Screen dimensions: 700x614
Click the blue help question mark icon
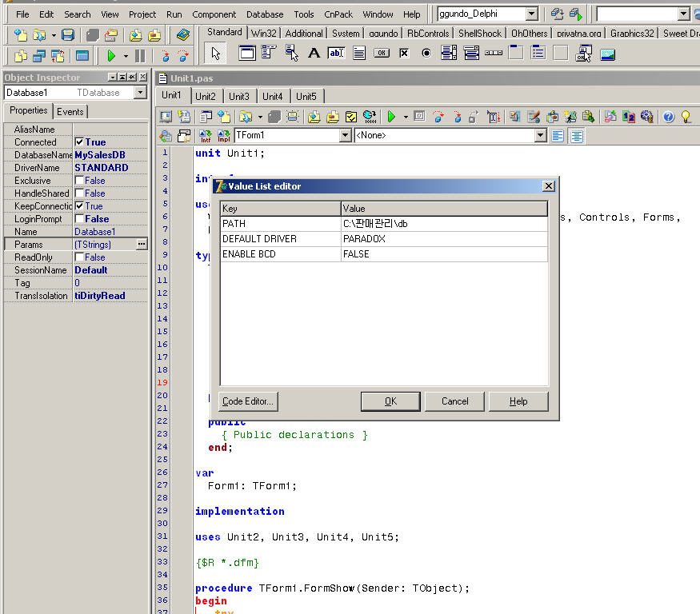point(669,117)
